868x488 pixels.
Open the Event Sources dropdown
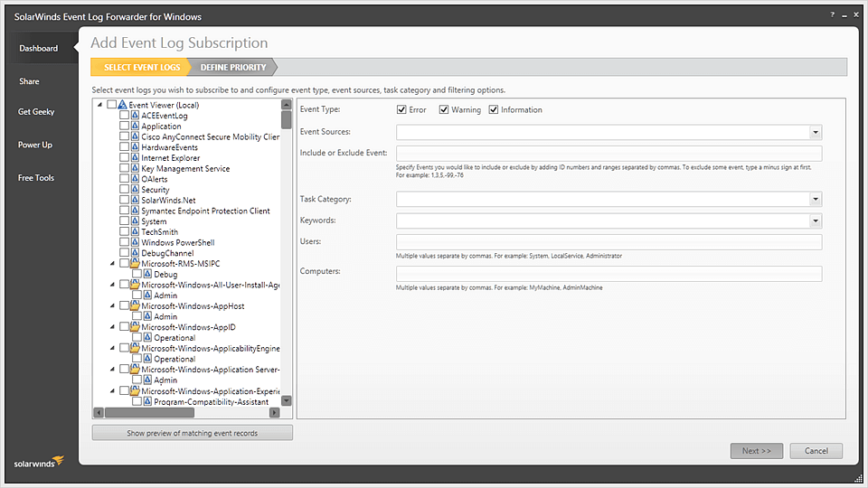click(x=815, y=133)
